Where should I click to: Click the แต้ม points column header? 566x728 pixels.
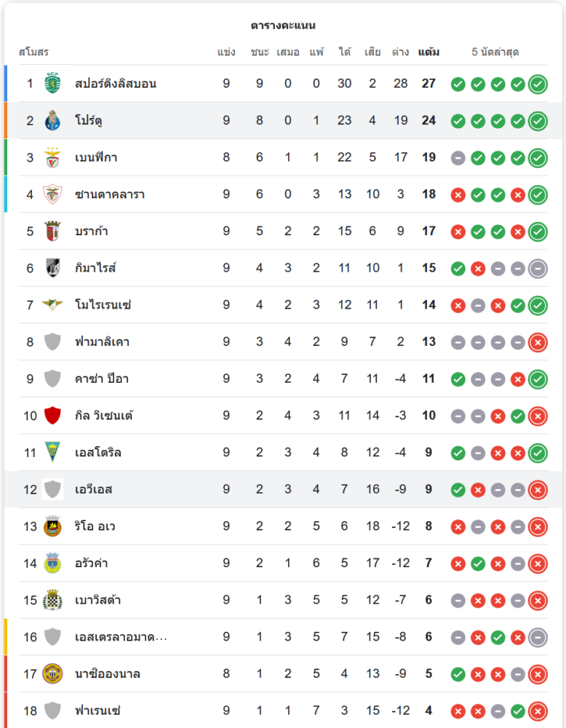click(429, 52)
